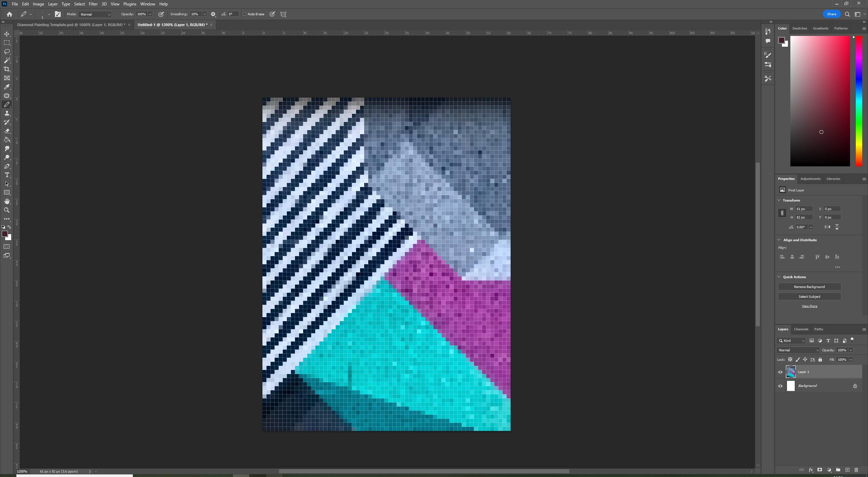Collapse the Transform section
The image size is (868, 477).
click(x=779, y=201)
